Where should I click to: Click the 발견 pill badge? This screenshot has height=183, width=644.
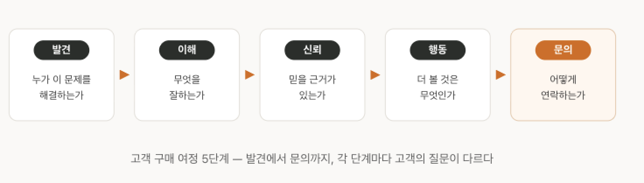(62, 50)
